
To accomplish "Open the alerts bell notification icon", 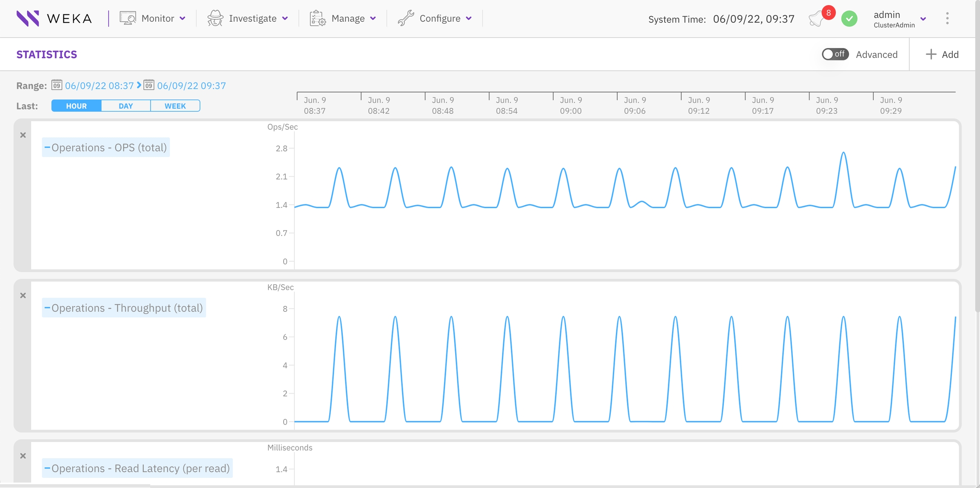I will (817, 19).
